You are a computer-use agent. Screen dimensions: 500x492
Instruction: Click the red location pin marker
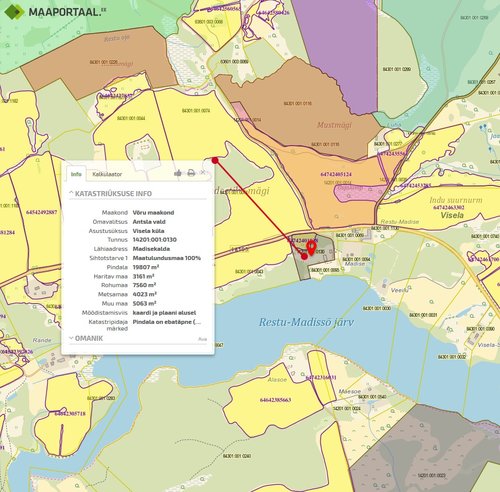pos(311,248)
